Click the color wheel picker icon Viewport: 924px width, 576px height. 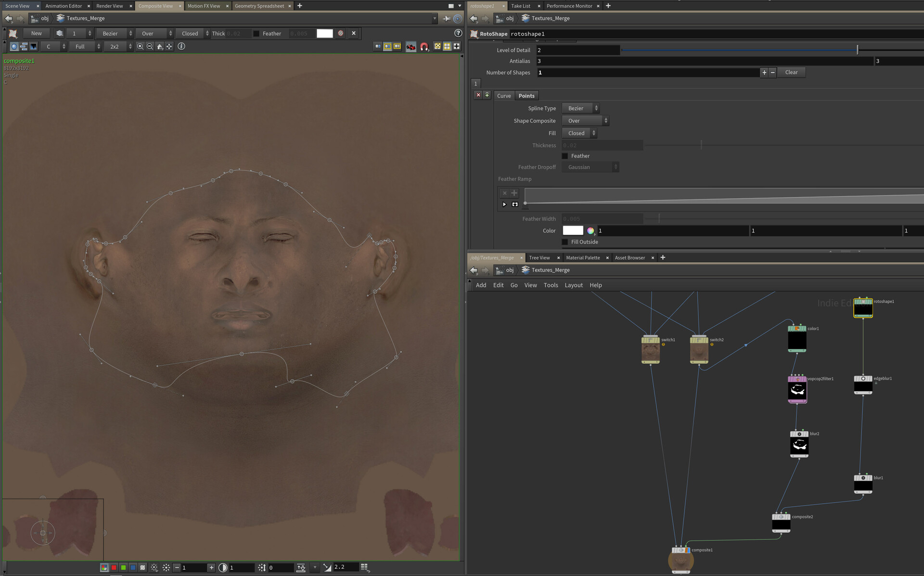coord(590,231)
